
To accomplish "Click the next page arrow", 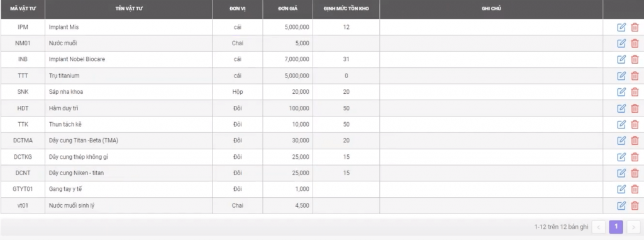I will click(x=633, y=227).
